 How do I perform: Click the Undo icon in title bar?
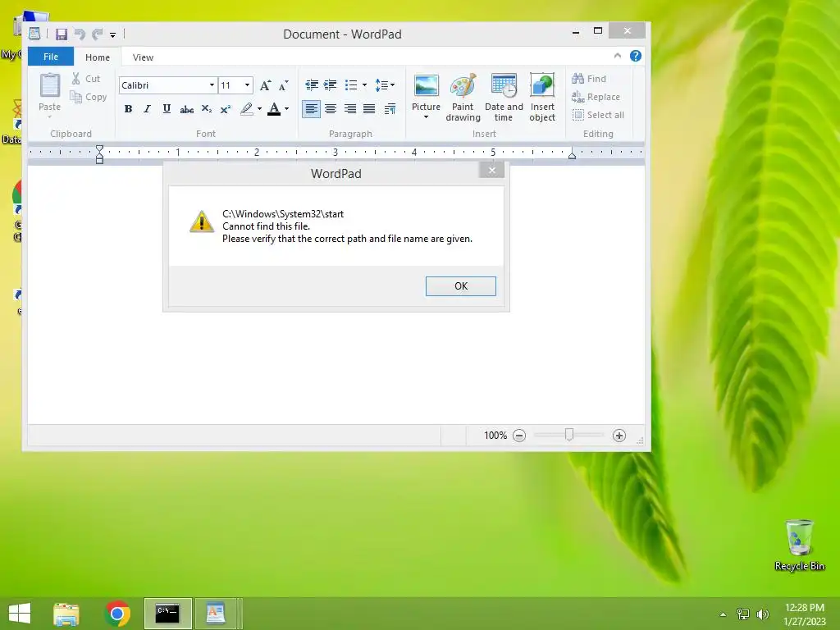[x=80, y=34]
